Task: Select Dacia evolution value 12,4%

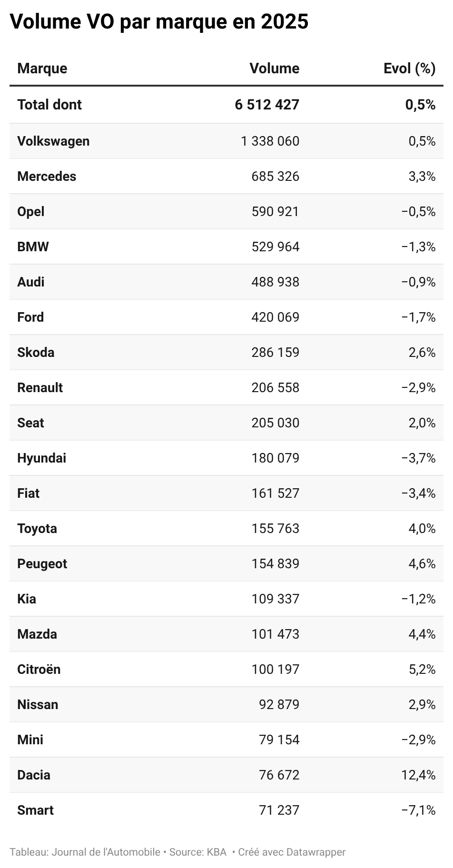Action: point(419,775)
